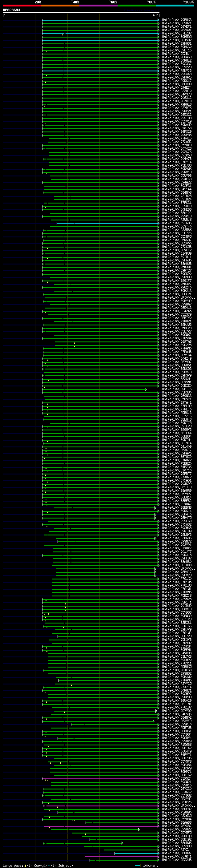Viewport: 197px width, 868px height.
Task: Open the UniRef100_Q69NC3 label
Action: pos(177,396)
